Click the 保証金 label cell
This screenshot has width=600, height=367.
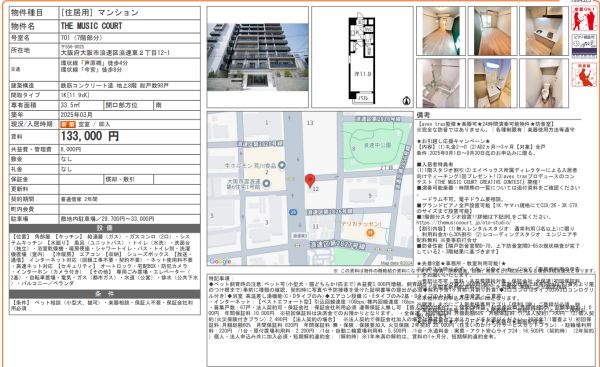point(34,179)
